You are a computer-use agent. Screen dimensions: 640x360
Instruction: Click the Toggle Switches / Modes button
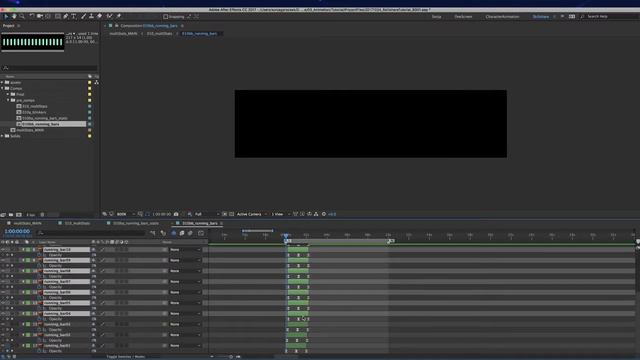(125, 357)
